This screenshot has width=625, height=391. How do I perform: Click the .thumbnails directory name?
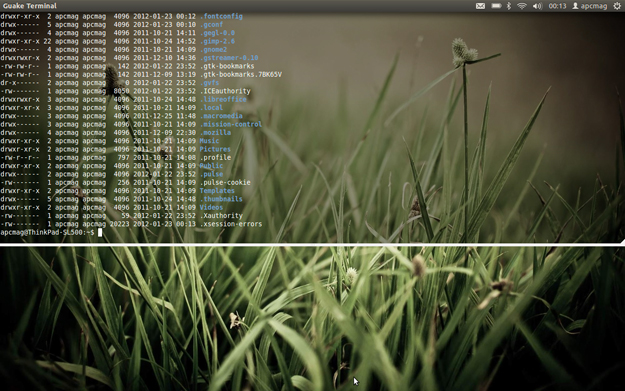tap(221, 199)
